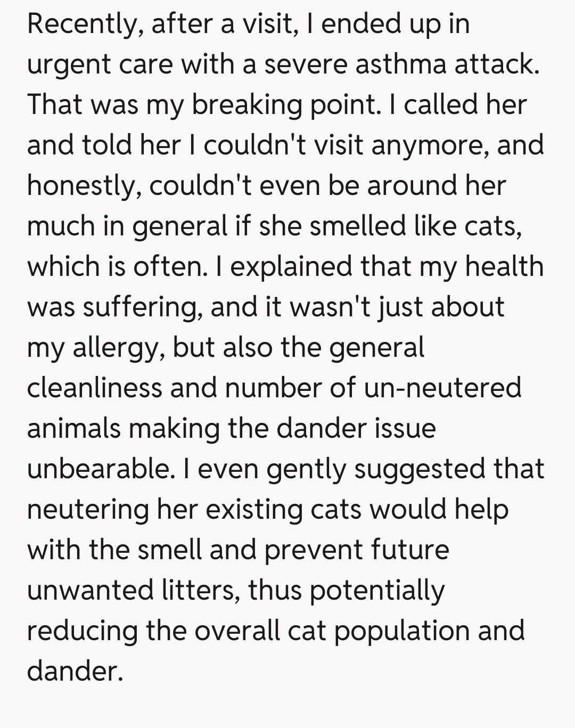Click the word "cleanliness"
Viewport: 575px width, 728px height.
94,388
